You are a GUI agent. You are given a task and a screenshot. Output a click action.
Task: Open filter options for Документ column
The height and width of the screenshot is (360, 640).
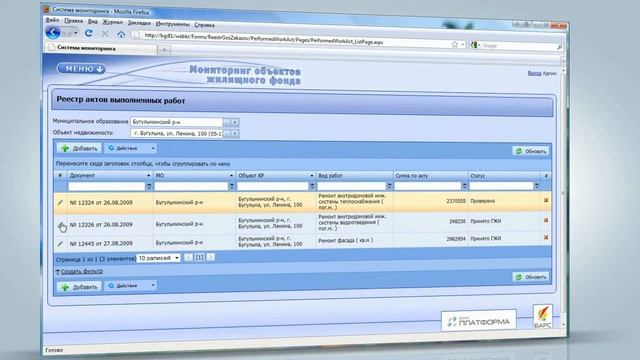pyautogui.click(x=149, y=187)
